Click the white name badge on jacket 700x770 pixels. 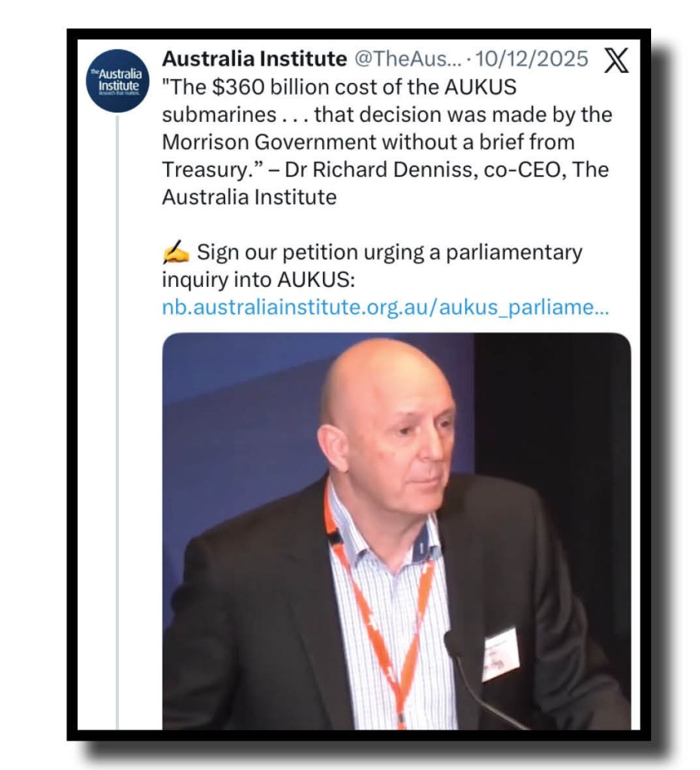click(x=501, y=654)
